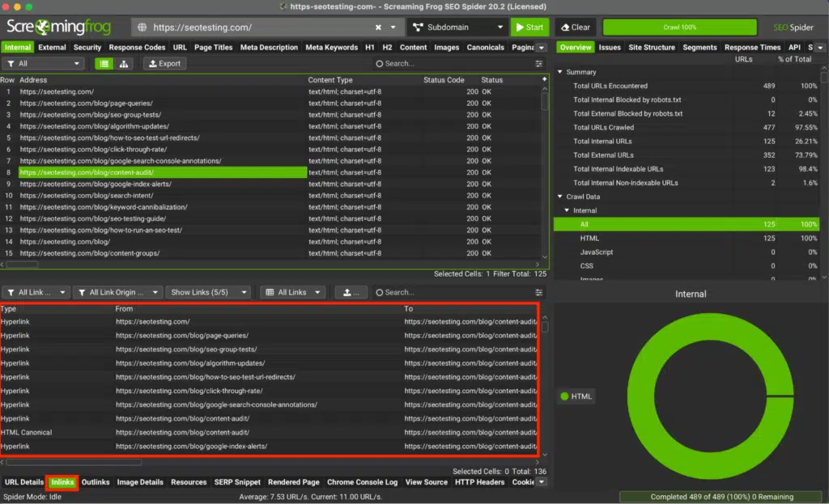Viewport: 829px width, 504px height.
Task: Open the Canonicals tab
Action: pos(486,47)
